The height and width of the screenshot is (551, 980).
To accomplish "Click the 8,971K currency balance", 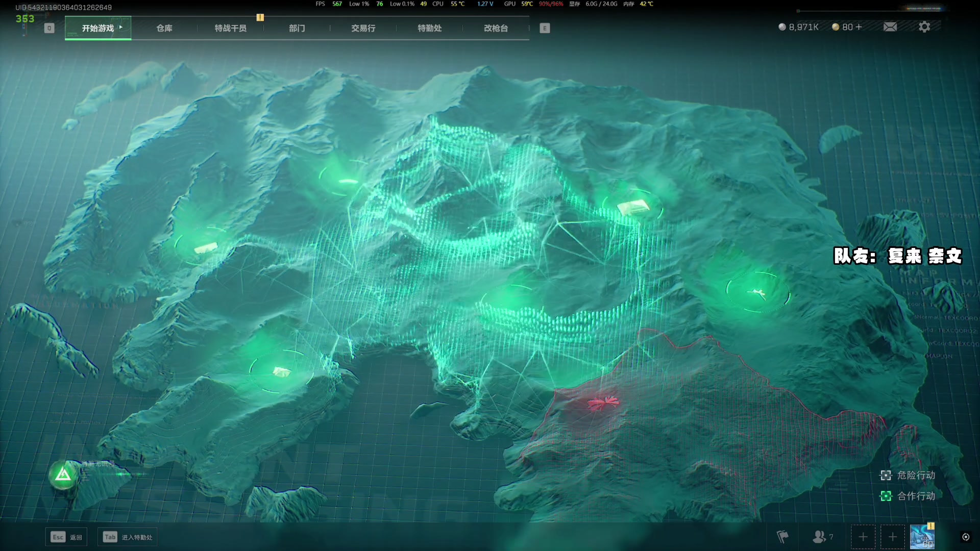I will [804, 27].
